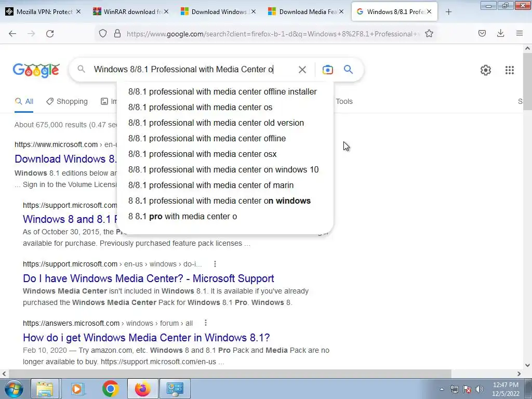Show hidden tray icons arrow
This screenshot has width=532, height=399.
(442, 389)
